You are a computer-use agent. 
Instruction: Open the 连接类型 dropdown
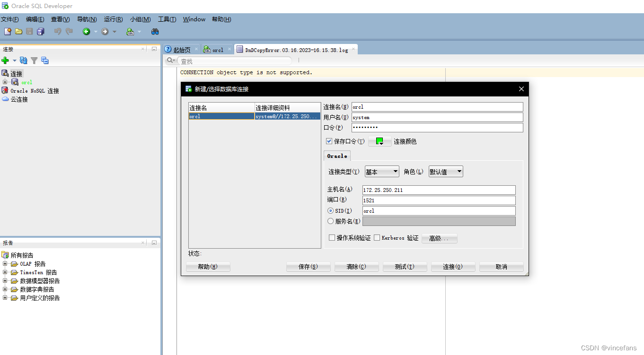tap(382, 172)
